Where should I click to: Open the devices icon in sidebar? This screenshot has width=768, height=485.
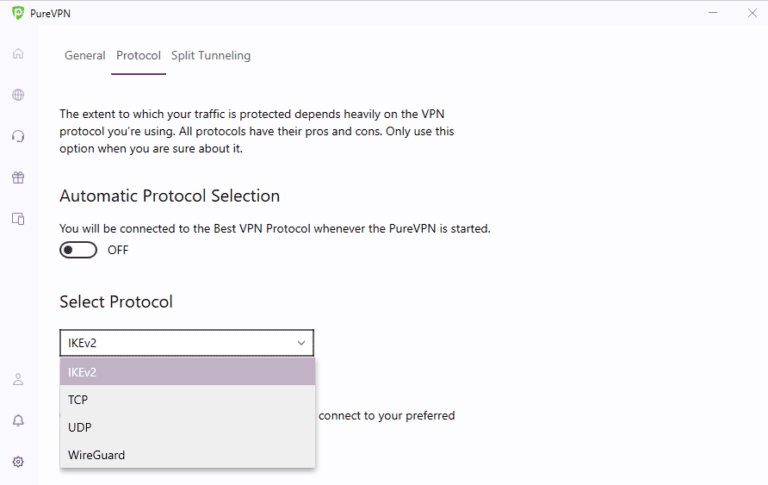18,218
